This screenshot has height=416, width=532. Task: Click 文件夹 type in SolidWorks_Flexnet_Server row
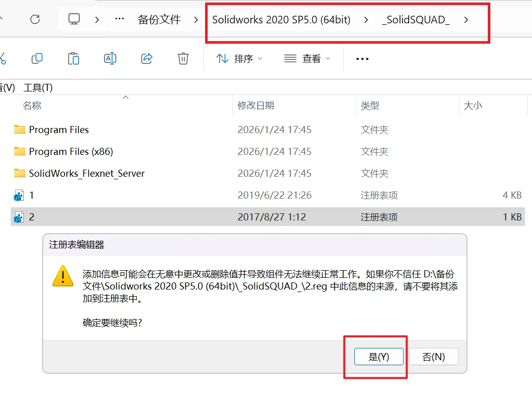[x=375, y=174]
